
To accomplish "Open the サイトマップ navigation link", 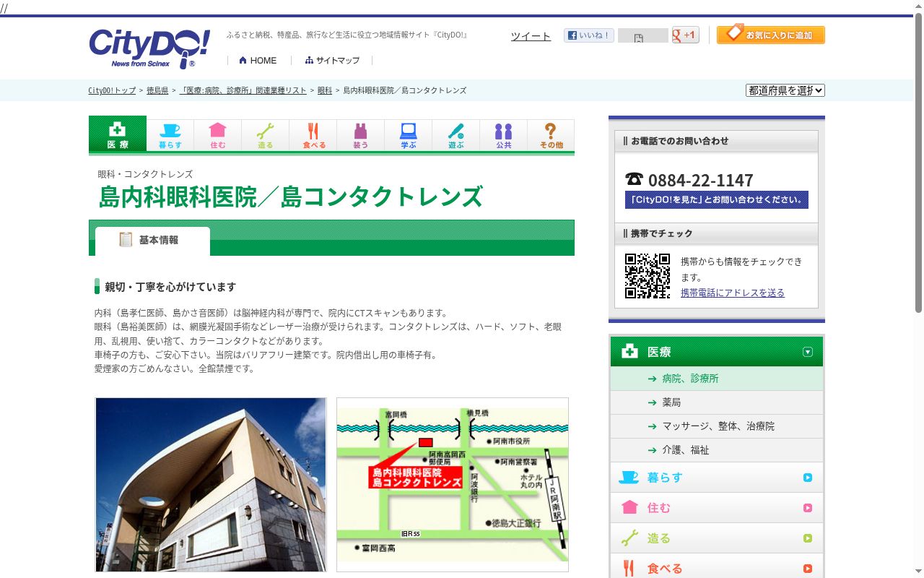I will click(x=332, y=60).
